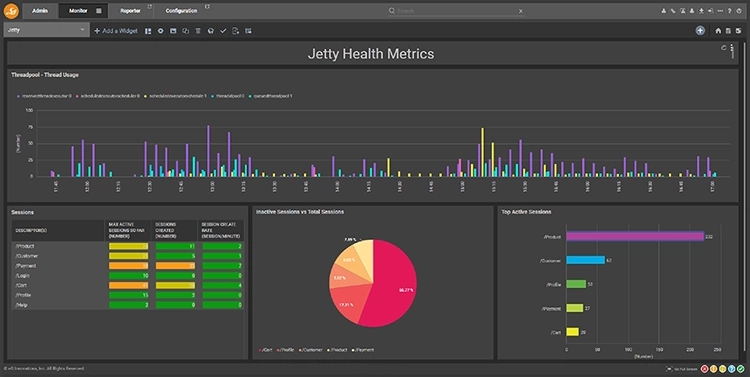Click the copy dashboard icon
The width and height of the screenshot is (750, 377).
[x=186, y=31]
